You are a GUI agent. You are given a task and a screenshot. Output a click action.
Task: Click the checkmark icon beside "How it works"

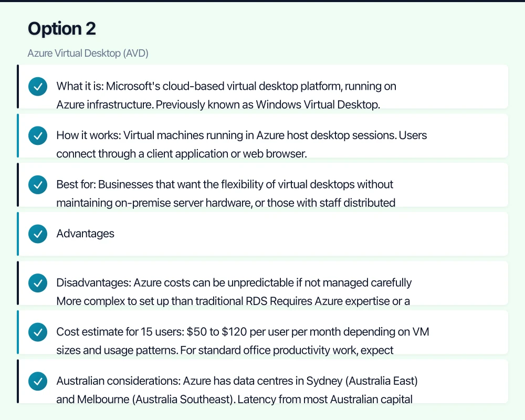point(38,136)
